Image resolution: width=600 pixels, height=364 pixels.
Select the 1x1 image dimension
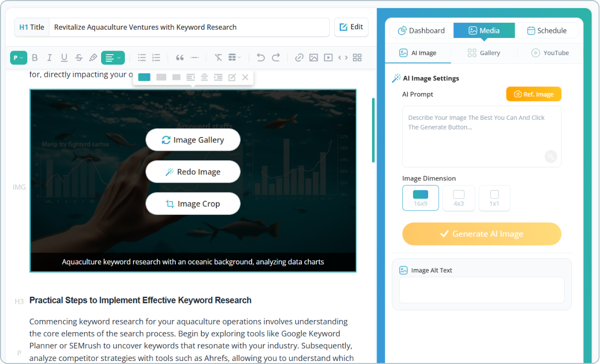point(494,198)
